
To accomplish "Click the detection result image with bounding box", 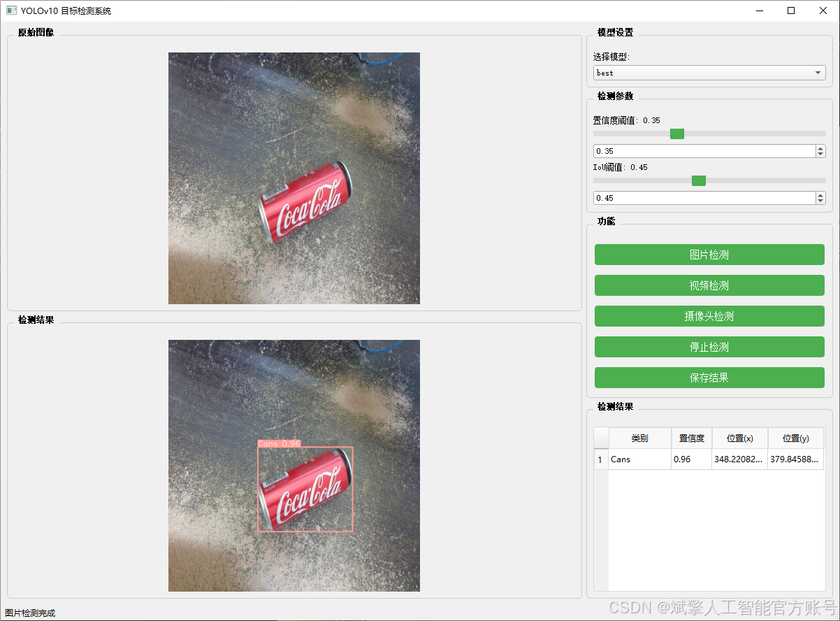I will [294, 466].
